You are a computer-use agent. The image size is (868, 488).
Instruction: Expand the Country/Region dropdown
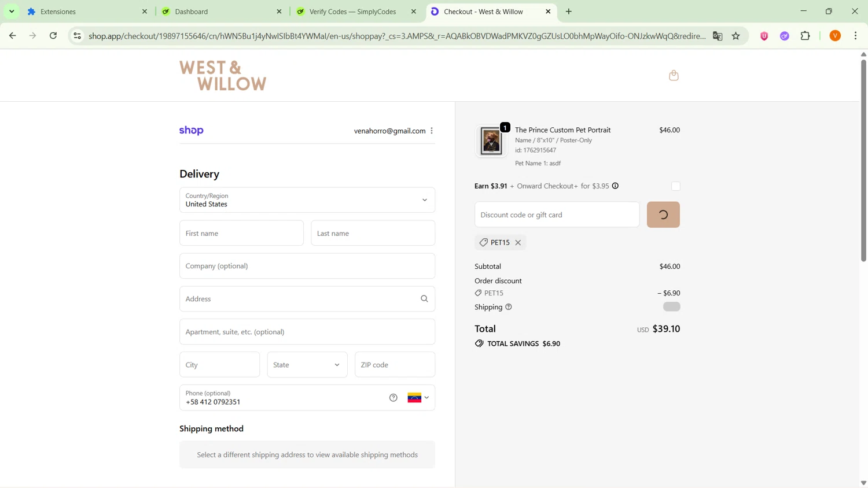tap(307, 200)
